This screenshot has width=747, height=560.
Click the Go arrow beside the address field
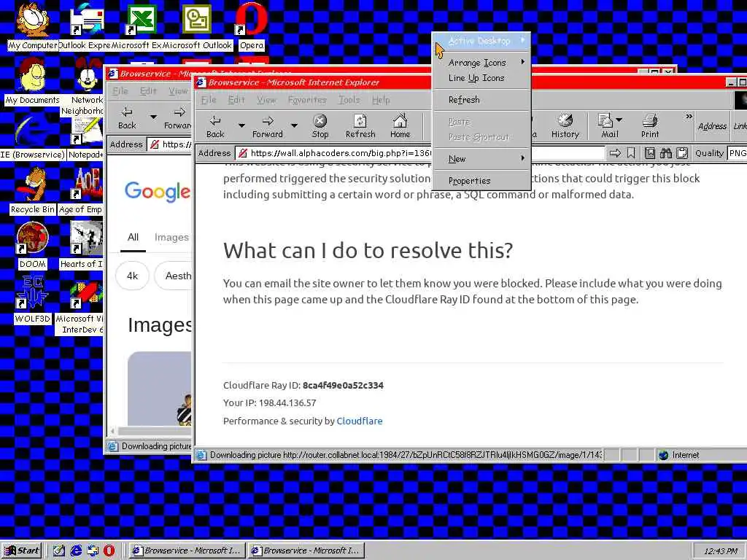(616, 153)
